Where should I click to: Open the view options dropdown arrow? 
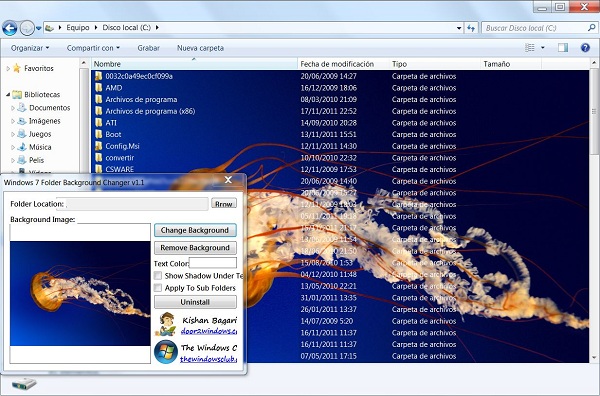[543, 48]
